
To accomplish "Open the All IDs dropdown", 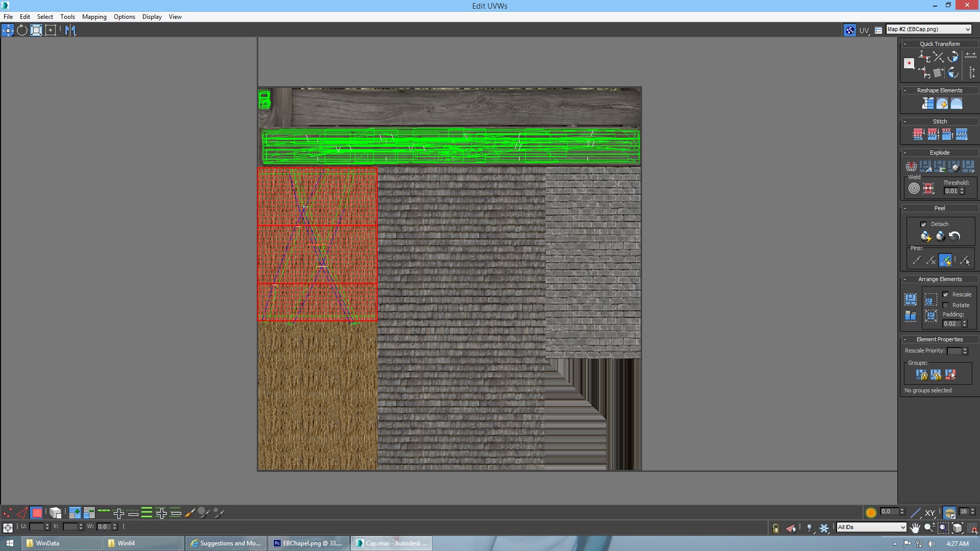I will click(871, 527).
